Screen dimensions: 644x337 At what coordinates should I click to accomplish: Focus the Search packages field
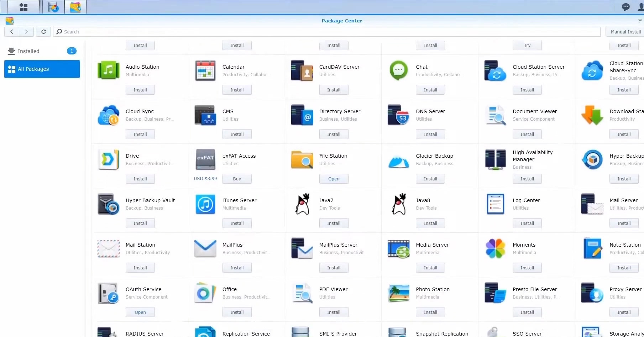pos(327,32)
